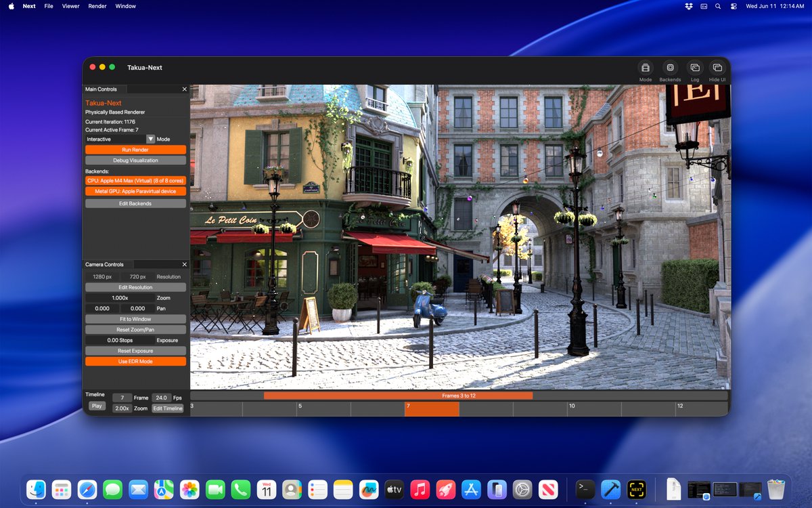Select the 0.00 Stops exposure field

(120, 340)
